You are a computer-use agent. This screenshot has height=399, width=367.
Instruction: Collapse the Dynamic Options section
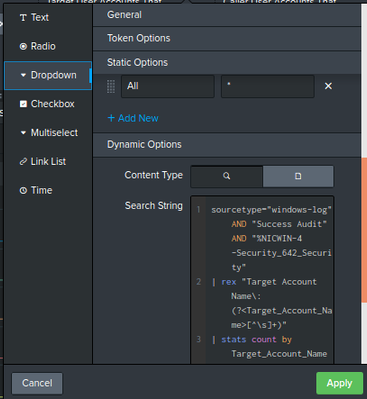(x=227, y=145)
